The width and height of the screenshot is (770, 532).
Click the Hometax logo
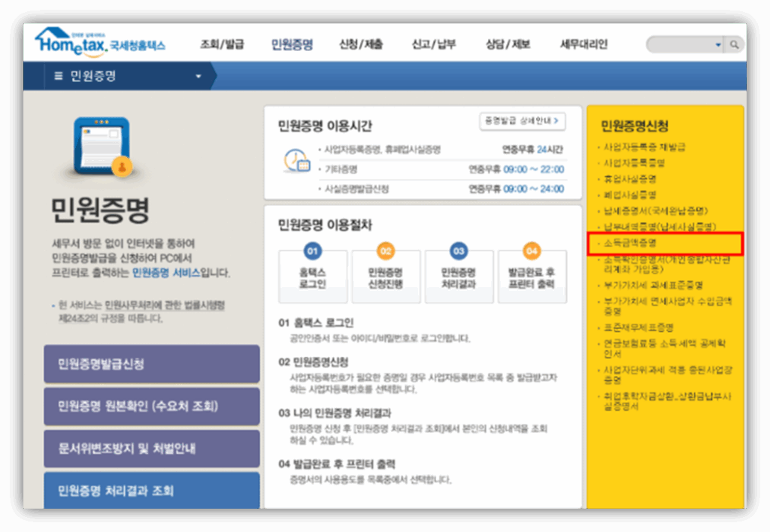[x=100, y=42]
